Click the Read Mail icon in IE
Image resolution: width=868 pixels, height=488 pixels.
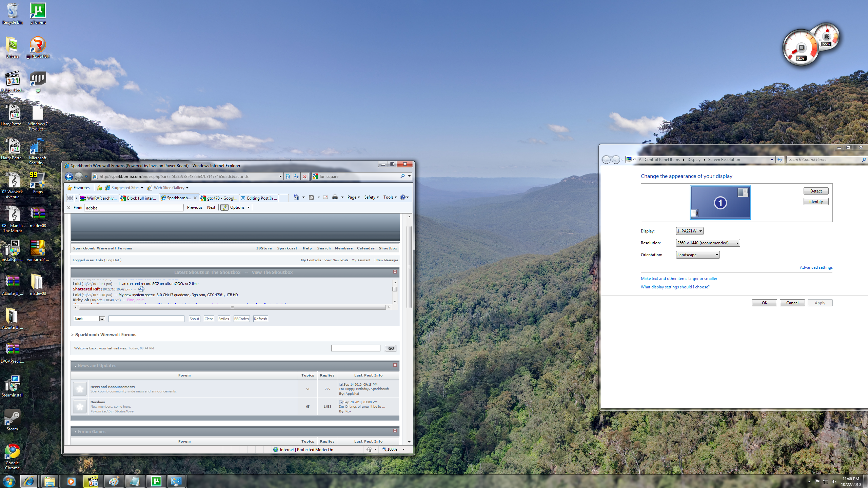[325, 197]
